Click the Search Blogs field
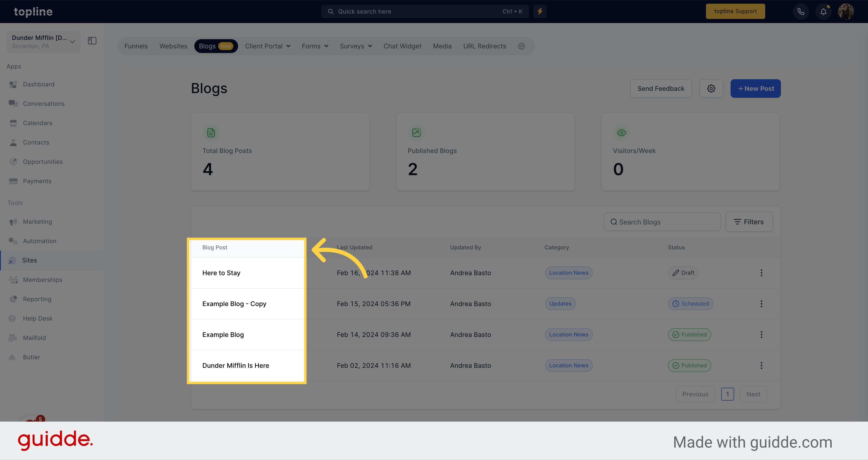 click(662, 222)
